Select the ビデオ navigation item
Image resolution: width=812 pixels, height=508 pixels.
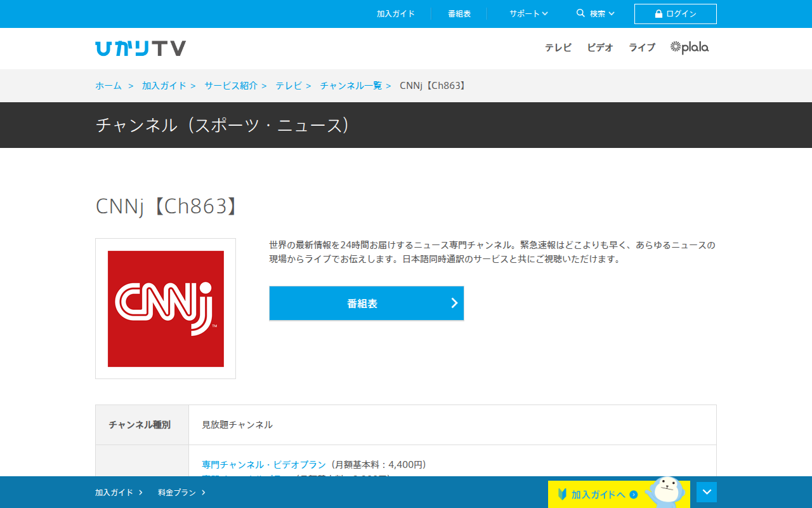(x=600, y=47)
